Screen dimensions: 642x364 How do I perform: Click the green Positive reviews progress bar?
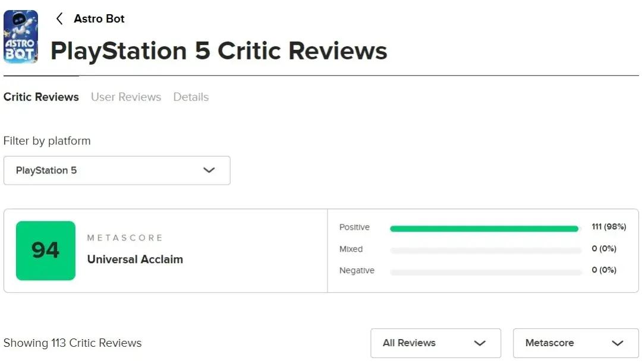coord(484,229)
